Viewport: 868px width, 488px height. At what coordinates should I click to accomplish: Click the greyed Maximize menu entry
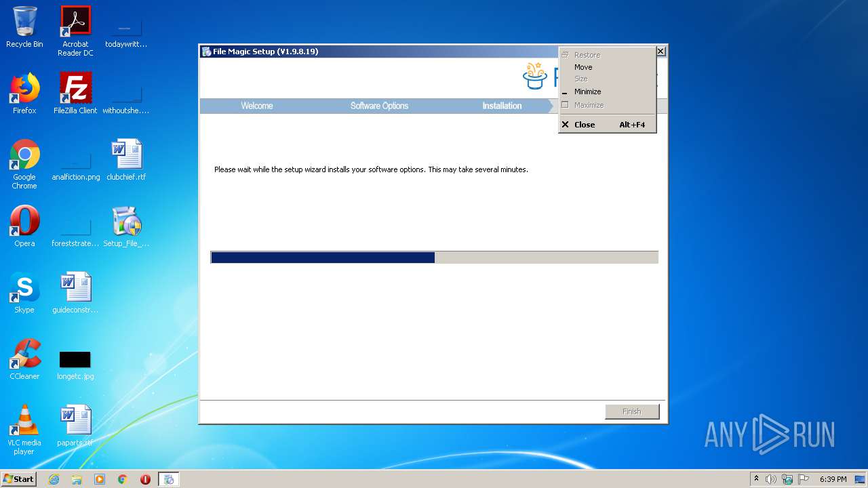point(607,105)
